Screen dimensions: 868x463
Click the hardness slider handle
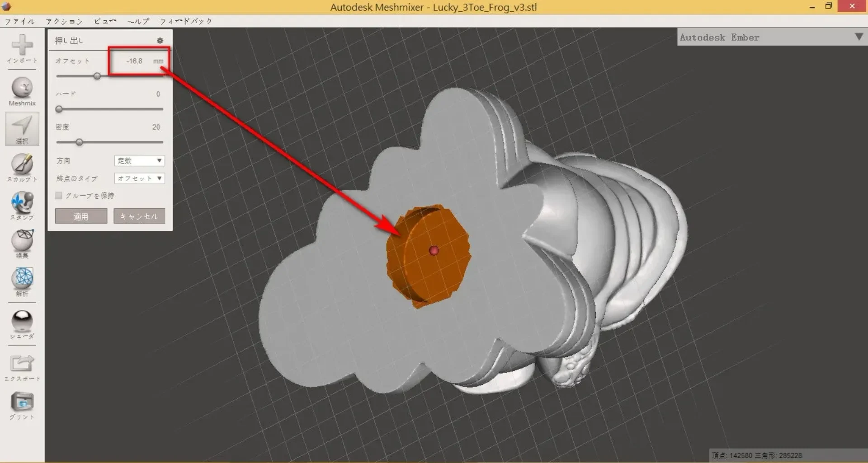click(x=59, y=109)
